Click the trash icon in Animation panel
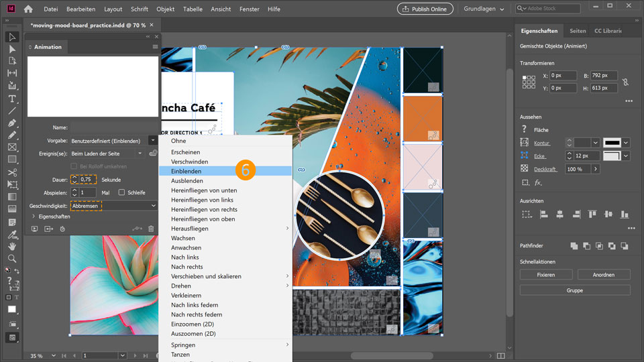This screenshot has width=644, height=362. [151, 229]
